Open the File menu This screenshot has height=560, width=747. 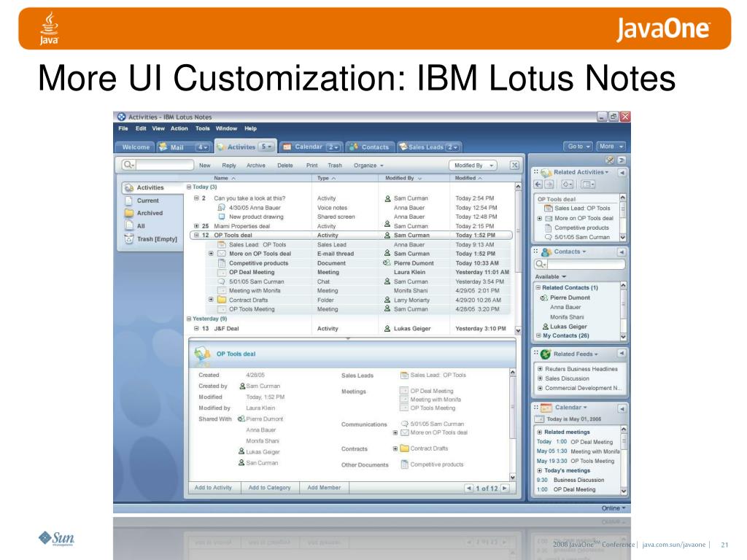[x=123, y=128]
